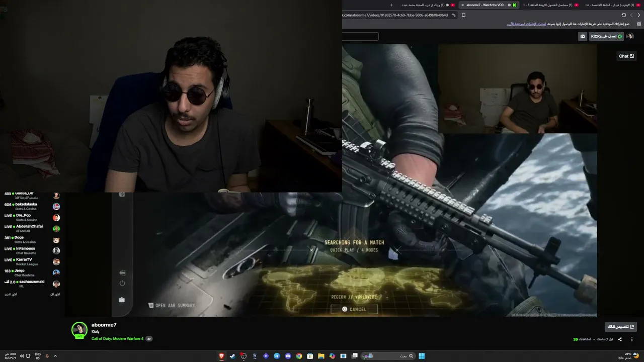Image resolution: width=644 pixels, height=362 pixels.
Task: Open the user profile avatar menu
Action: click(x=629, y=36)
